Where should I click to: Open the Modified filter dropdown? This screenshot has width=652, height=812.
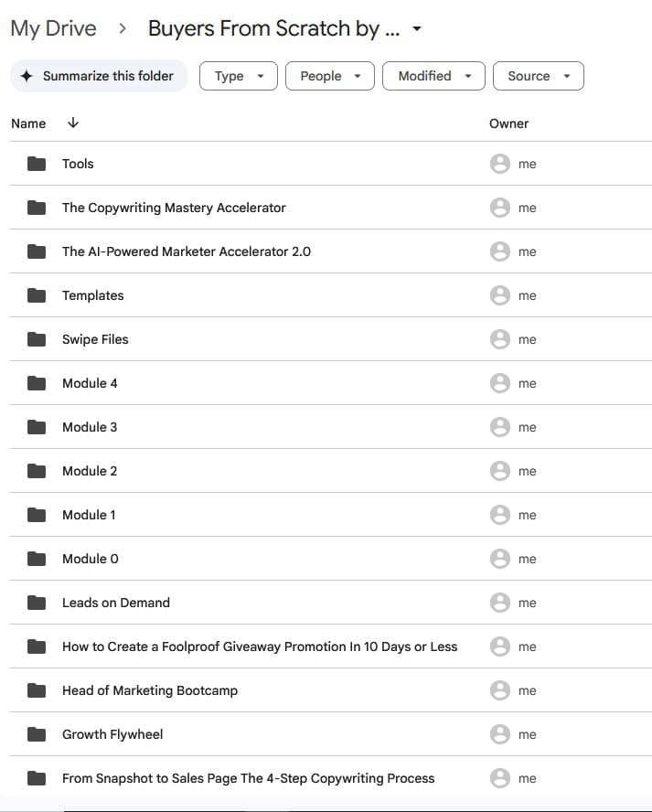point(433,76)
